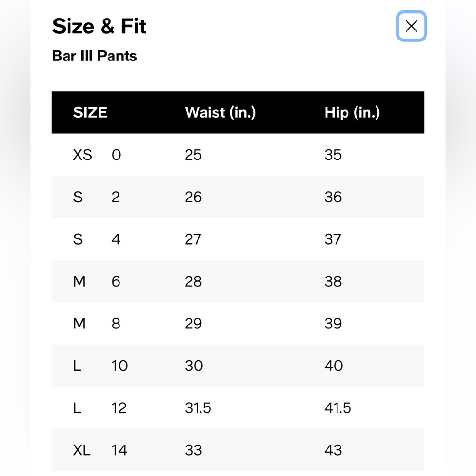Click hip value 43
Image resolution: width=476 pixels, height=476 pixels.
(333, 450)
